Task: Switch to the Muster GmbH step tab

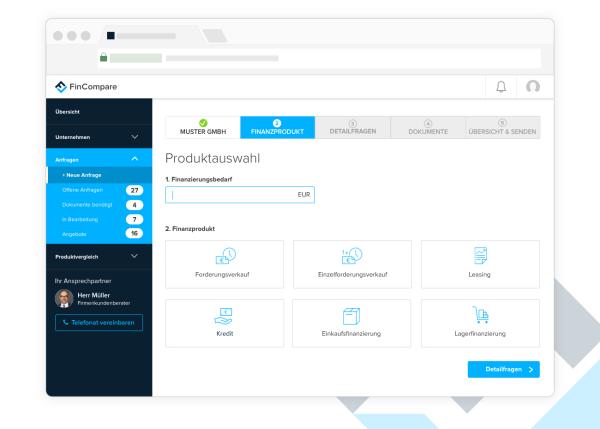Action: point(203,127)
